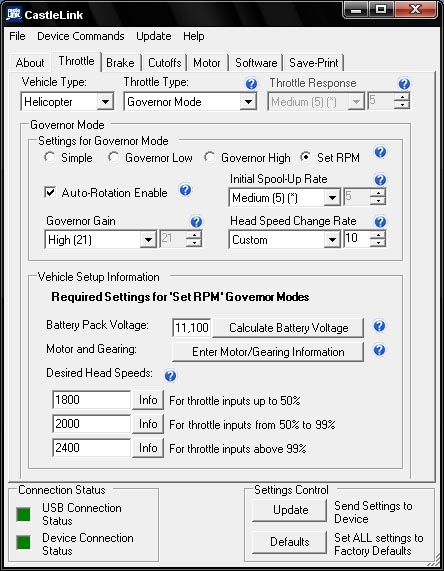Image resolution: width=444 pixels, height=571 pixels.
Task: Switch to the Software tab
Action: pos(256,63)
